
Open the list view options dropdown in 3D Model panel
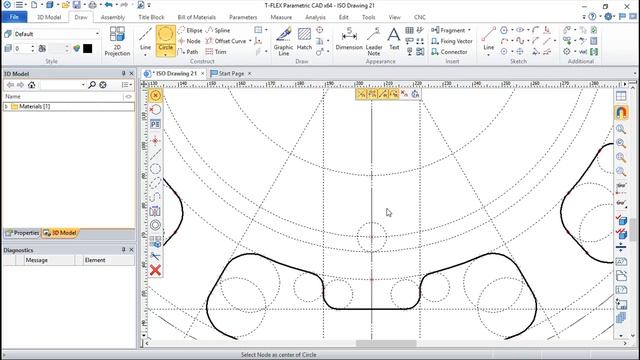(x=127, y=84)
